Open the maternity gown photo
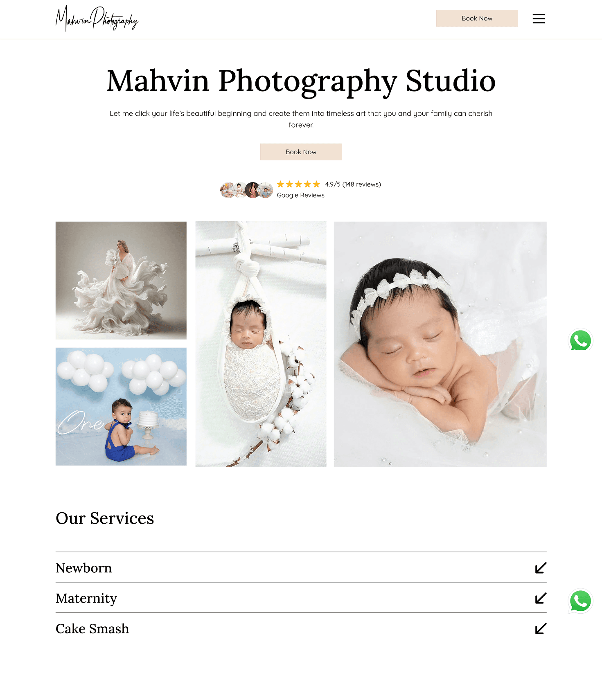602x700 pixels. (121, 280)
